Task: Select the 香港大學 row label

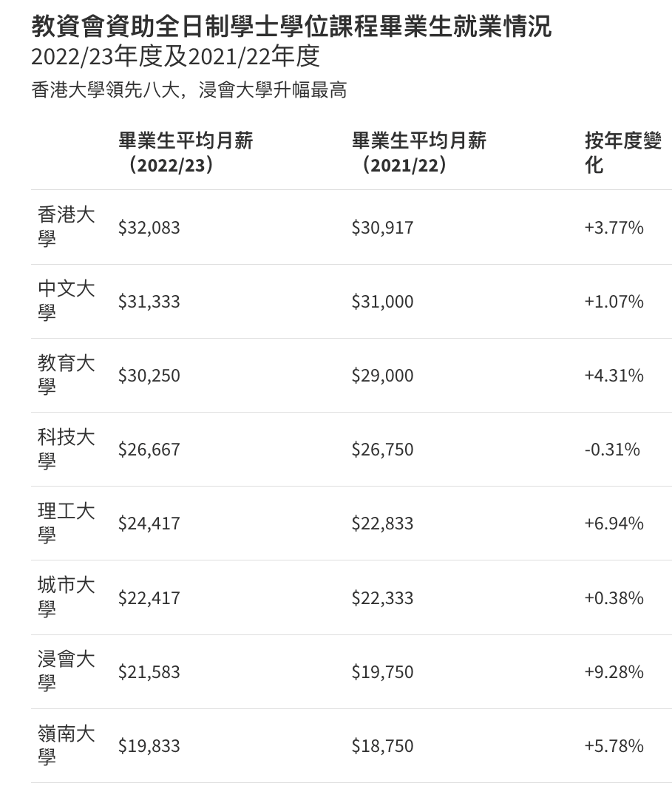Action: 66,226
